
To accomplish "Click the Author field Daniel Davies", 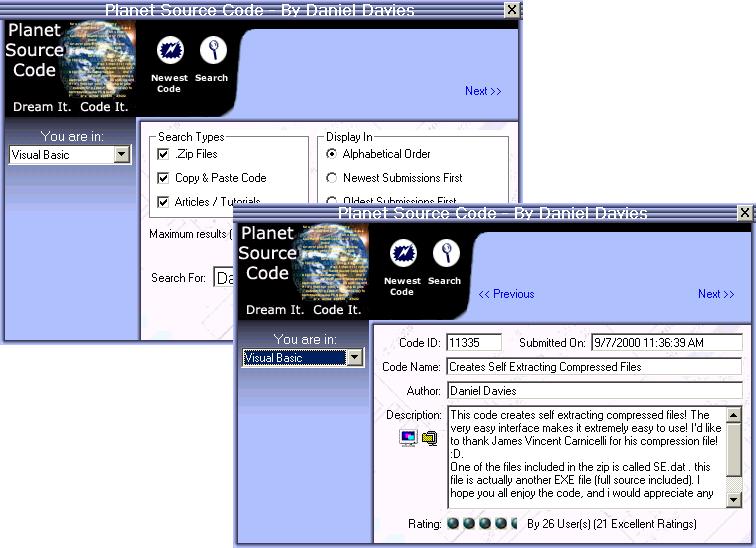I will click(594, 391).
